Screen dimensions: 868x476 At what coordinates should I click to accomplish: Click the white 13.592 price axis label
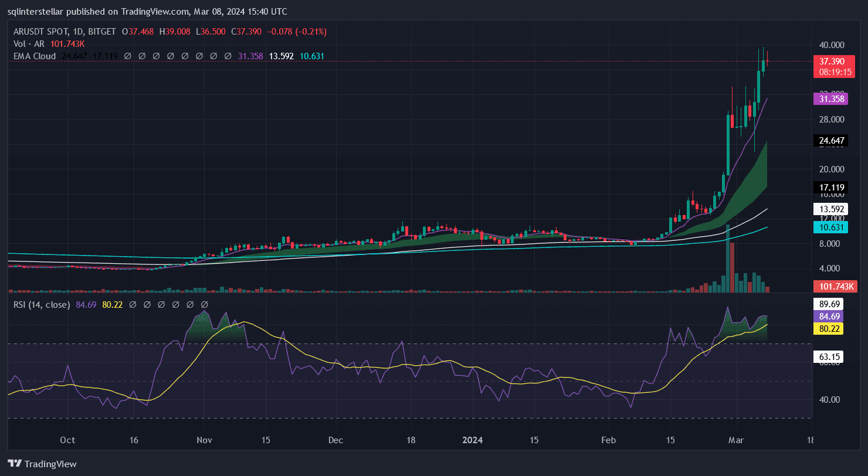(831, 209)
